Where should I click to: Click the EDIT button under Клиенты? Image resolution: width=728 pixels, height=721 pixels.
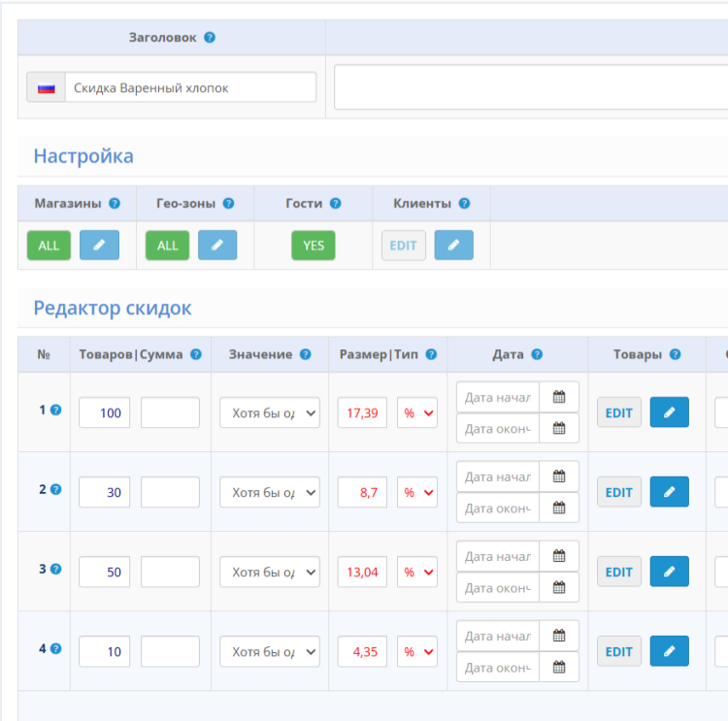point(403,246)
